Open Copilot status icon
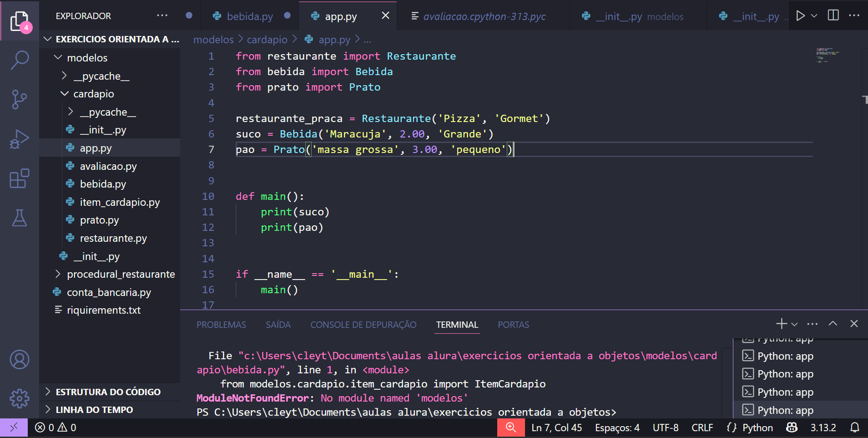The height and width of the screenshot is (438, 868). coord(792,428)
